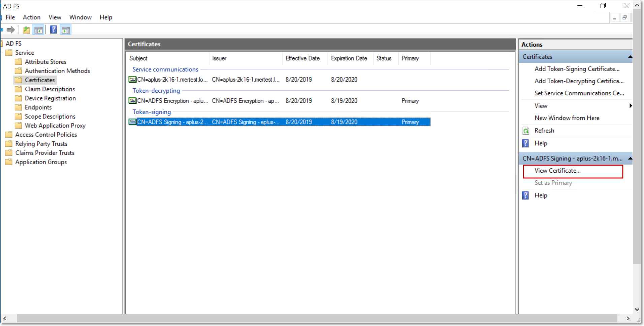Click the Up One Level folder icon
This screenshot has width=644, height=326.
pyautogui.click(x=26, y=30)
